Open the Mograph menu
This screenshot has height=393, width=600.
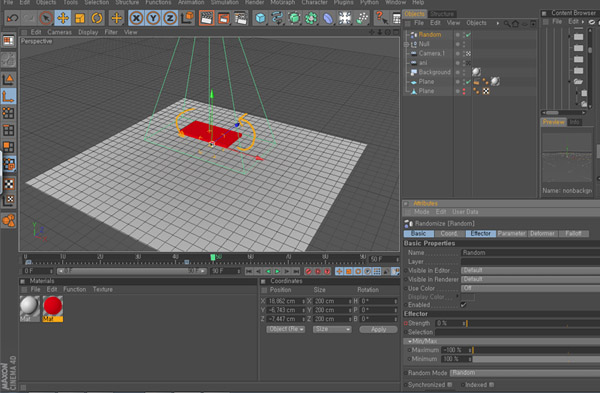point(282,2)
